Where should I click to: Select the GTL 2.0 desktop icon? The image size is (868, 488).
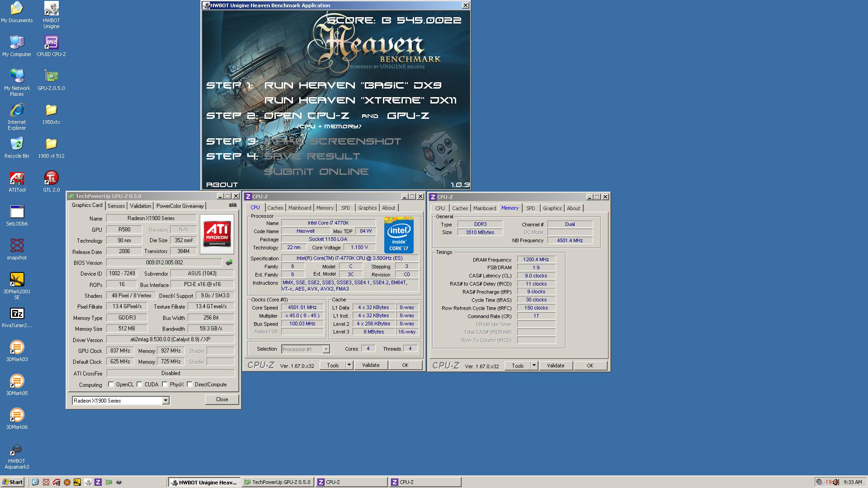[51, 182]
